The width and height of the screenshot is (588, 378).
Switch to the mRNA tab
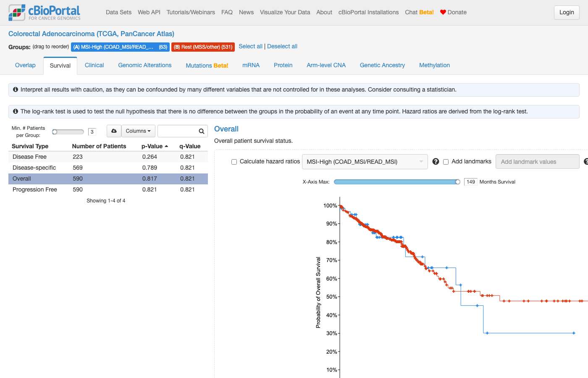click(x=251, y=65)
